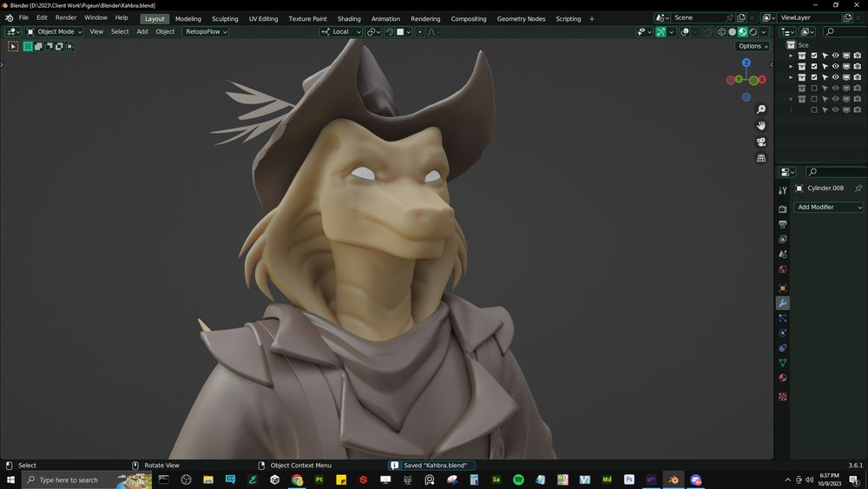Open Local transform orientation dropdown
This screenshot has height=489, width=868.
(x=341, y=31)
